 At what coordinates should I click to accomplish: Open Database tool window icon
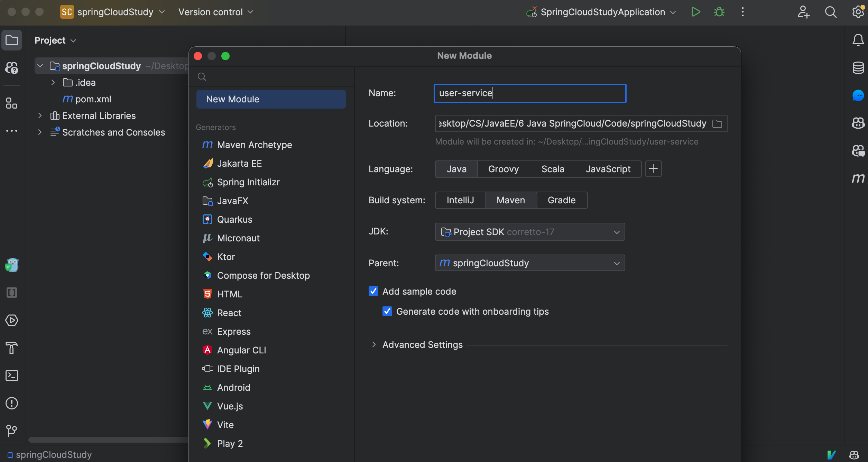coord(858,68)
